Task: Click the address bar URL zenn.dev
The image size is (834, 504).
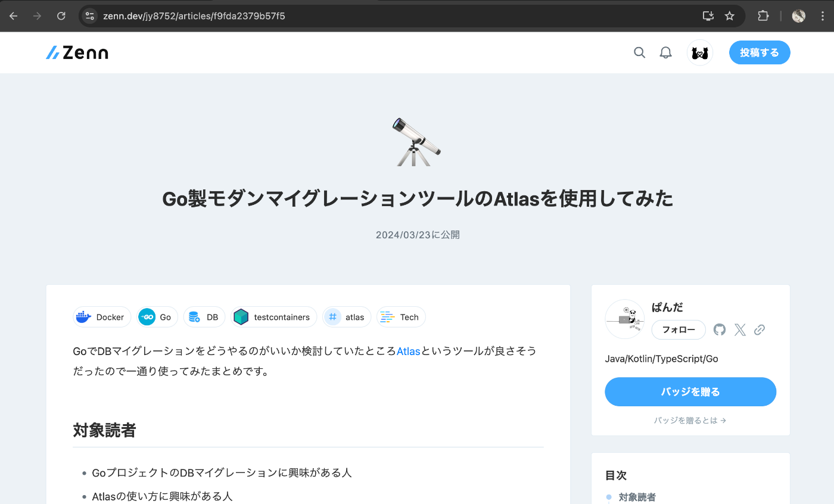Action: pos(194,16)
